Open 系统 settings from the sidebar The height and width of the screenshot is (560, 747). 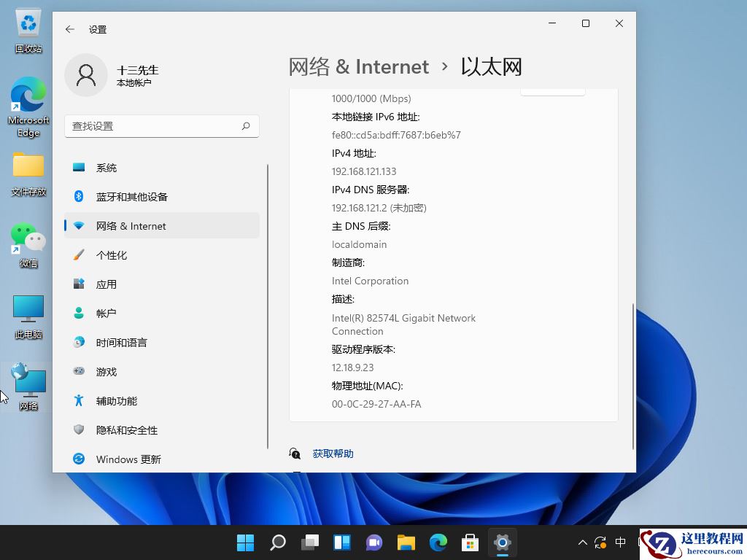[107, 167]
